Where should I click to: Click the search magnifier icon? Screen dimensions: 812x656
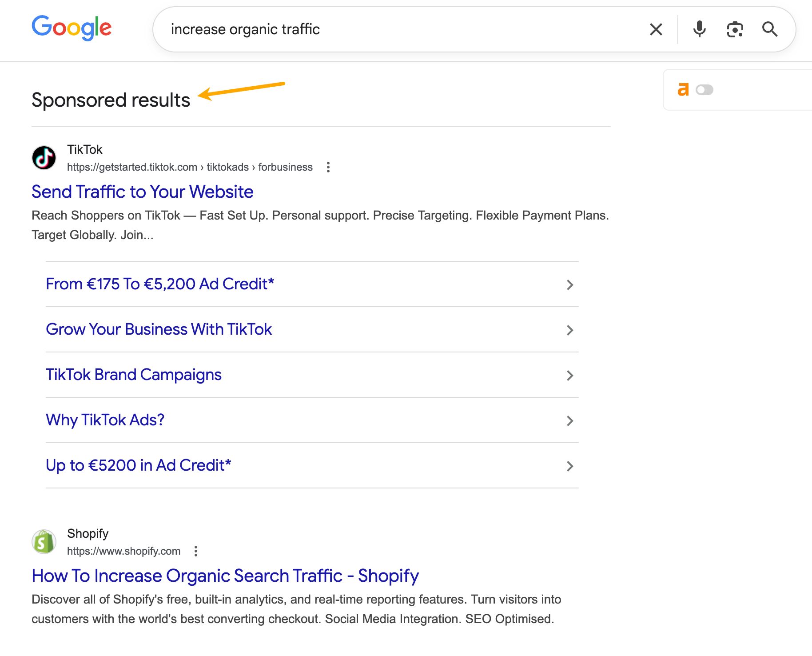[x=771, y=29]
